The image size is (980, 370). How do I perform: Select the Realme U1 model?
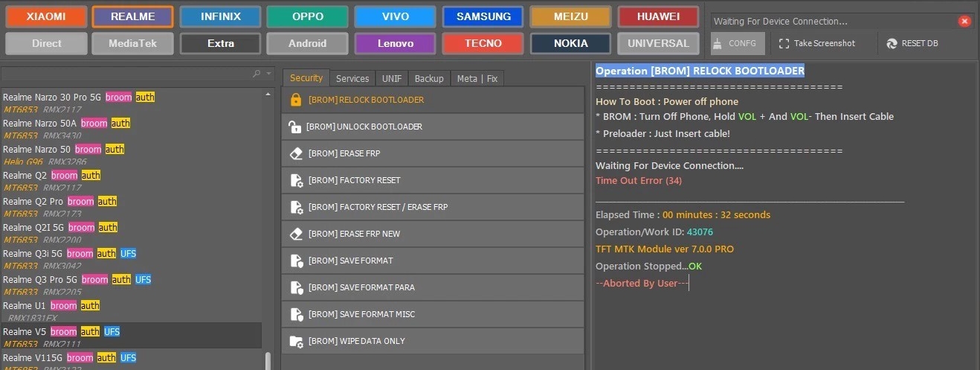(x=132, y=311)
